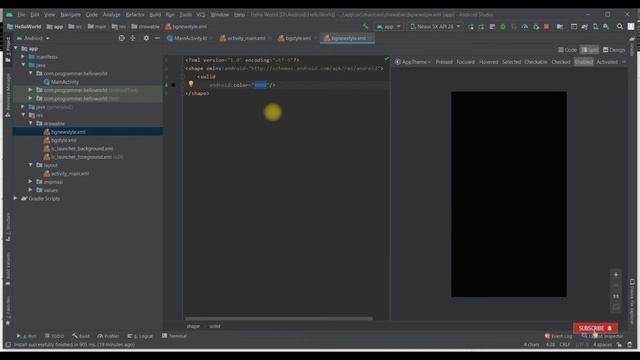Open the Event Log

point(558,336)
